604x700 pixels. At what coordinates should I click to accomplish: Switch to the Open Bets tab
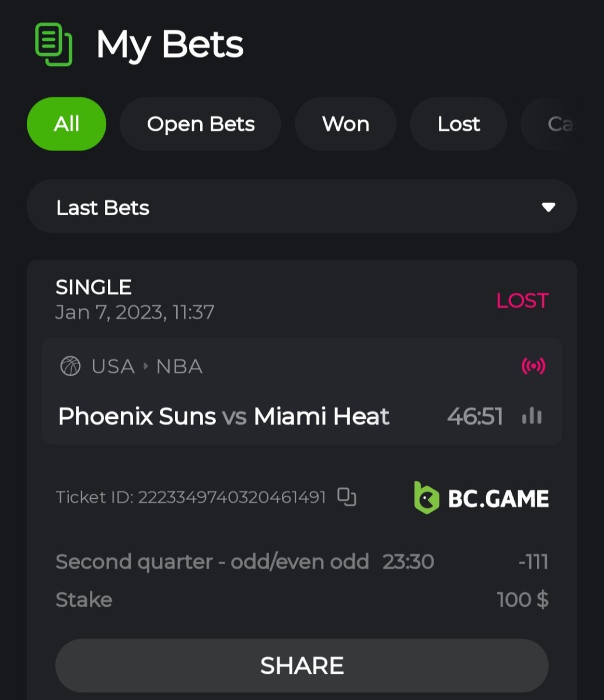(x=200, y=124)
